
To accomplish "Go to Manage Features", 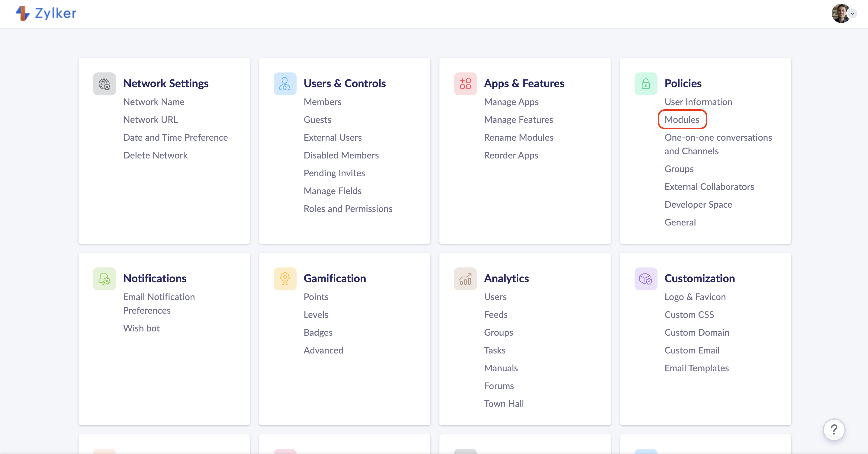I will [518, 120].
